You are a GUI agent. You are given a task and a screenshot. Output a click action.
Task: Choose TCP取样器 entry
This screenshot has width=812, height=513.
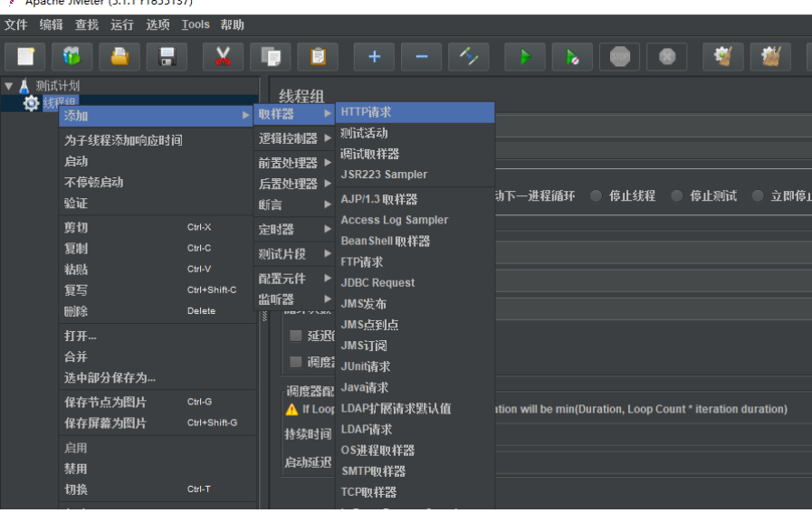tap(416, 492)
